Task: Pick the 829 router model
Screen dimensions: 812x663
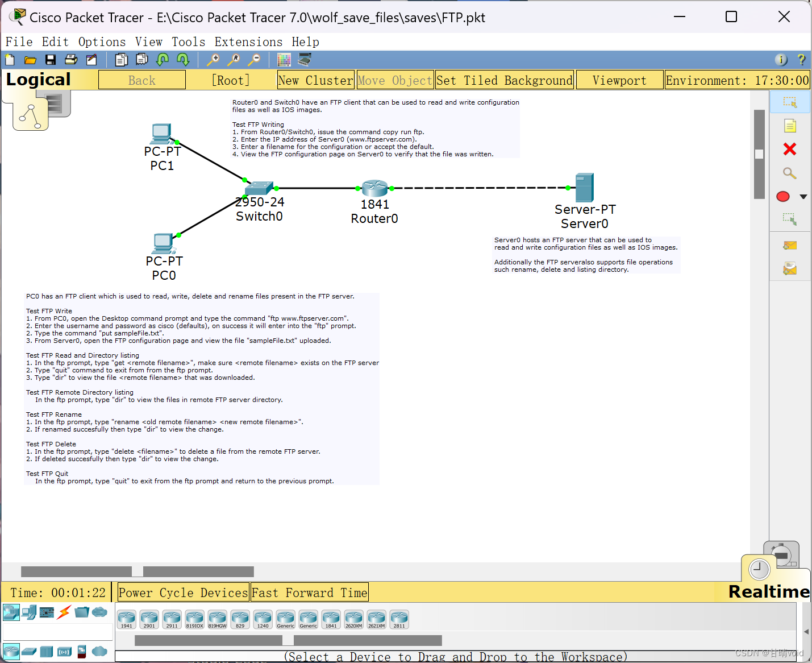Action: 240,620
